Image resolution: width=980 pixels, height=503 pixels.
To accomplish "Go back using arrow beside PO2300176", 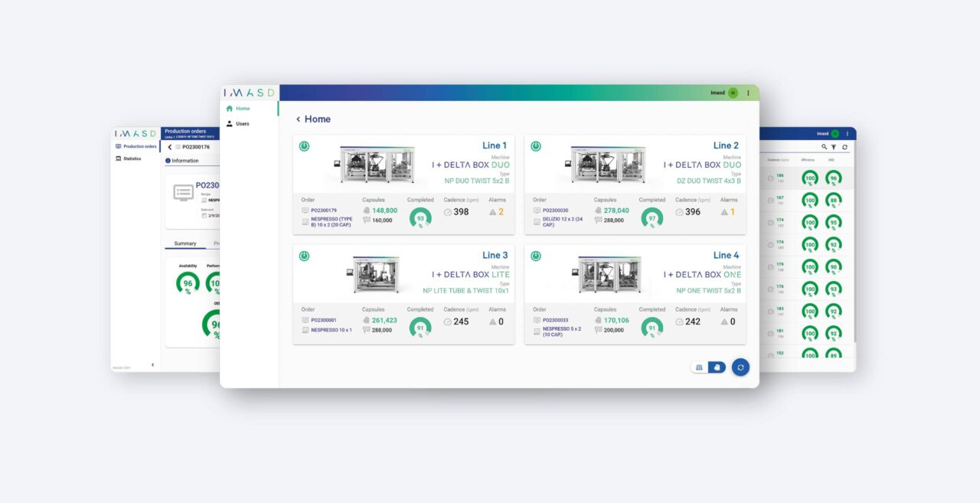I will point(169,147).
